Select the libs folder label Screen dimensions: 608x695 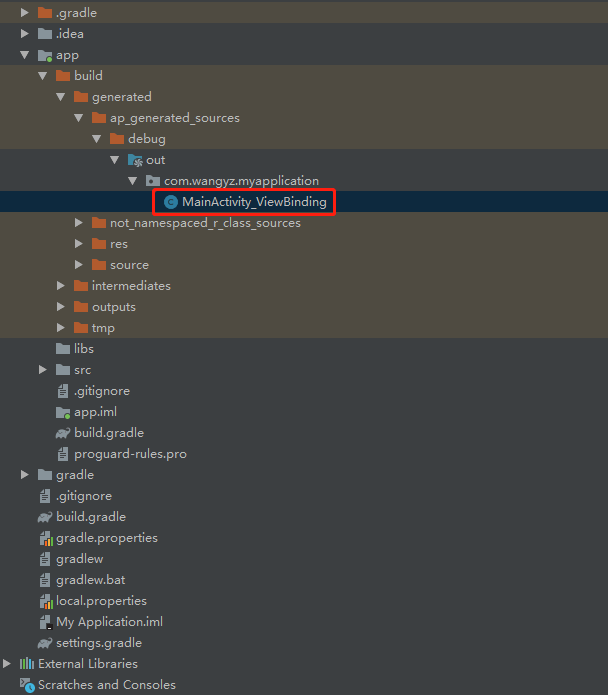coord(84,349)
